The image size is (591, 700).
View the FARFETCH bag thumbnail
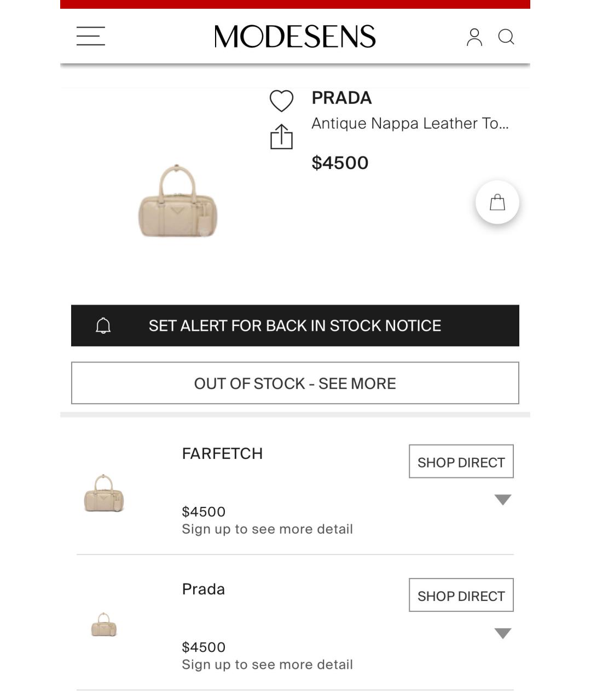(x=104, y=493)
